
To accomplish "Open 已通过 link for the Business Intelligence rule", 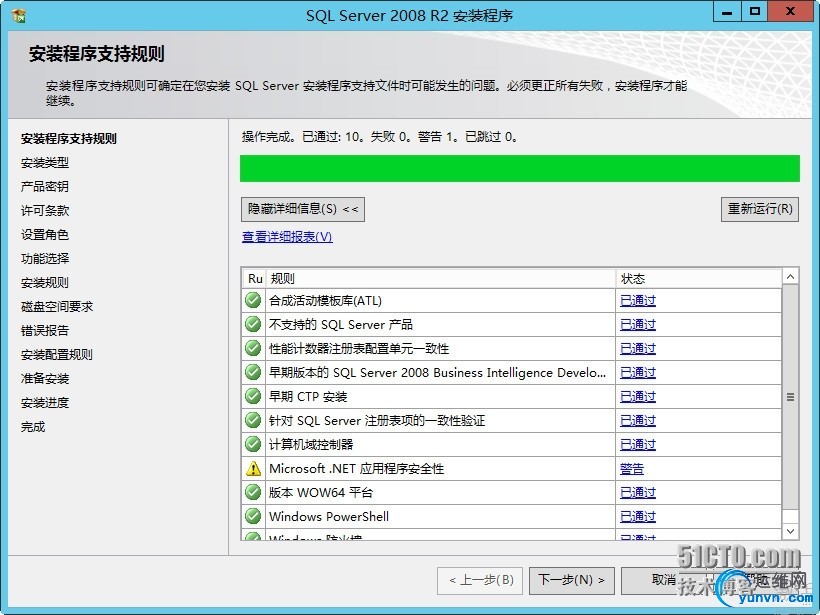I will coord(637,373).
